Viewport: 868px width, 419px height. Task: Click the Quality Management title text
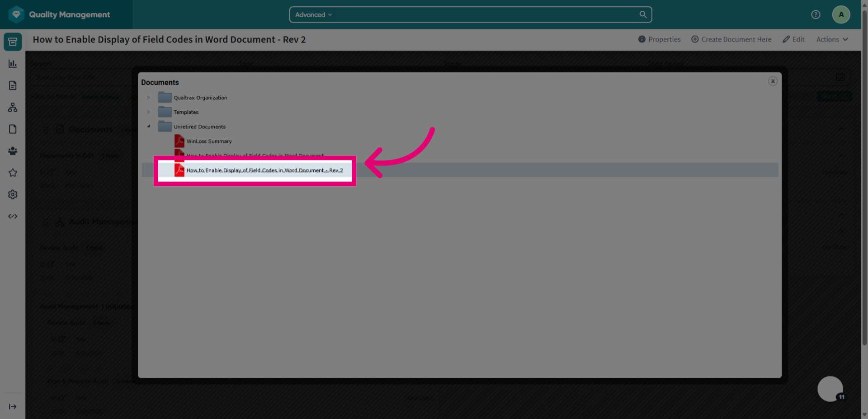tap(70, 14)
